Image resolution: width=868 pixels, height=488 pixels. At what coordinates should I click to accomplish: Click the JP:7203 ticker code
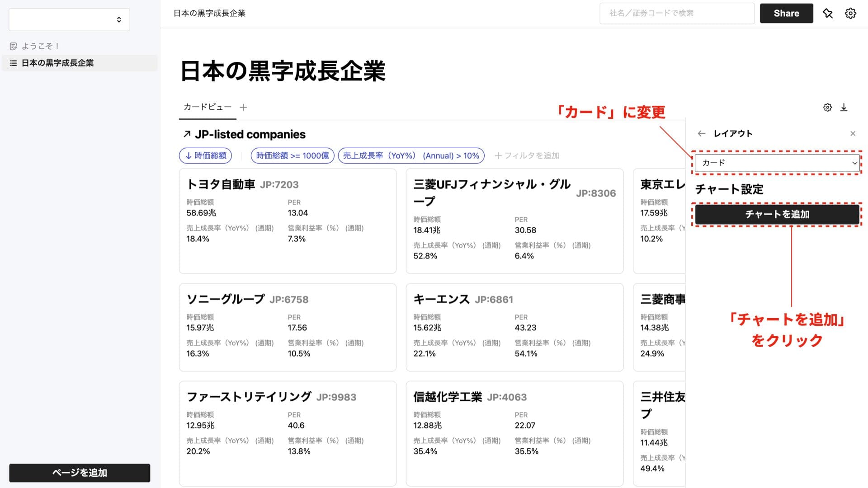(x=279, y=185)
